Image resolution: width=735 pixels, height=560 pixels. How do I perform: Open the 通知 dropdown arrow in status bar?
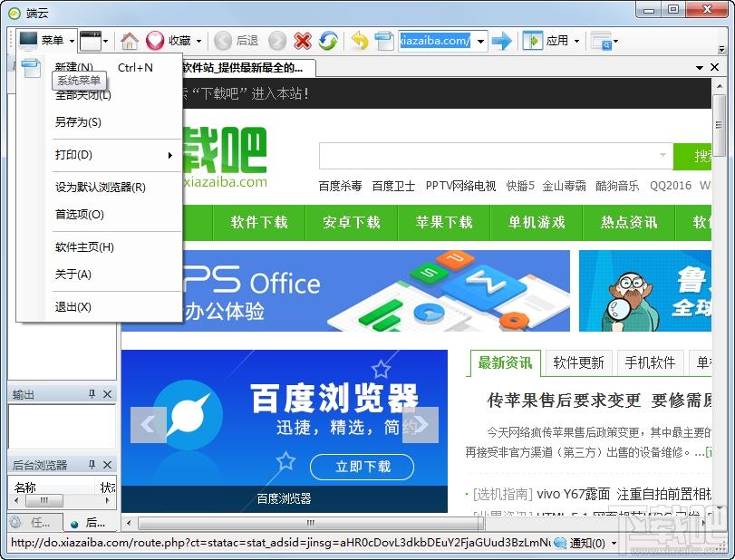tap(614, 543)
